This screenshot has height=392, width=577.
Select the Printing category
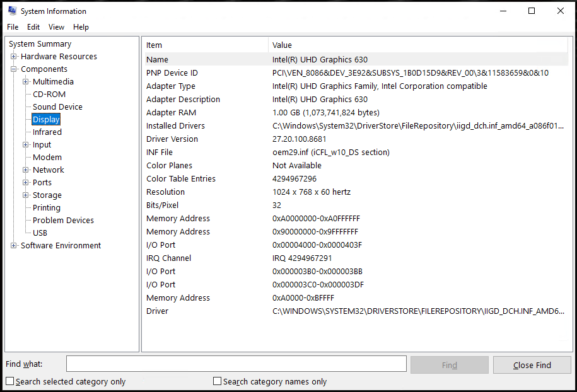[47, 207]
